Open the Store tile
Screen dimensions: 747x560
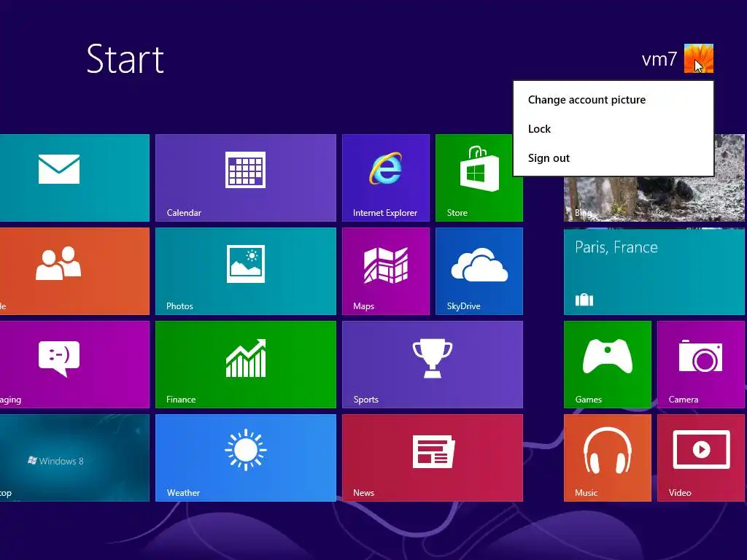click(479, 178)
